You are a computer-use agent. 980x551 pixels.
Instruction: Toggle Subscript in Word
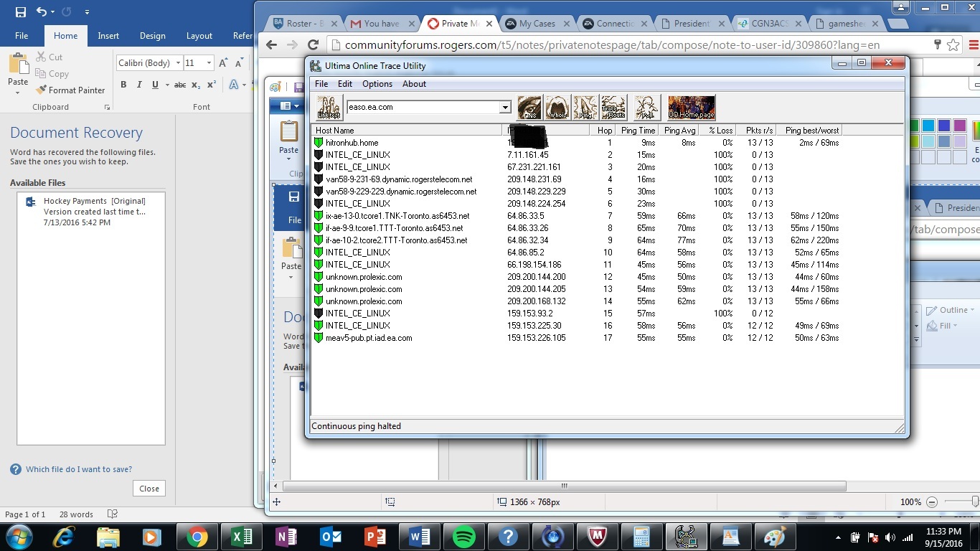[197, 85]
